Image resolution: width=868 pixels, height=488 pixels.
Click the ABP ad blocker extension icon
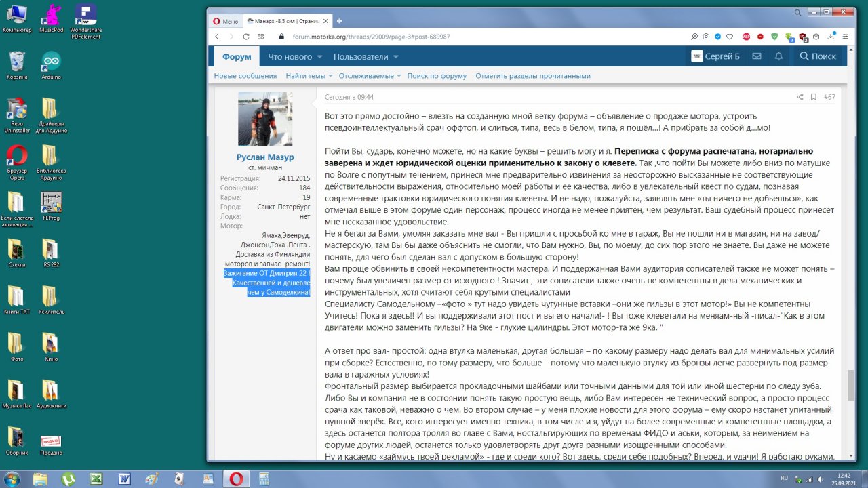[746, 37]
